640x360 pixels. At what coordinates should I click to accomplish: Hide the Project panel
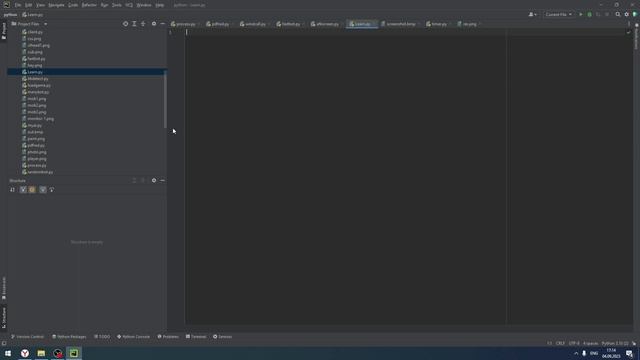click(162, 24)
